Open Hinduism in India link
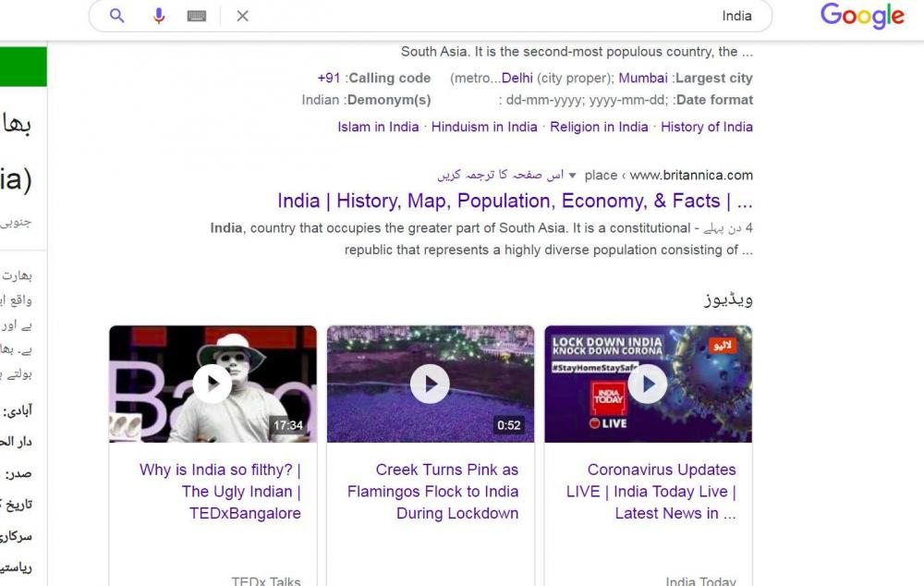The height and width of the screenshot is (586, 924). (x=484, y=127)
